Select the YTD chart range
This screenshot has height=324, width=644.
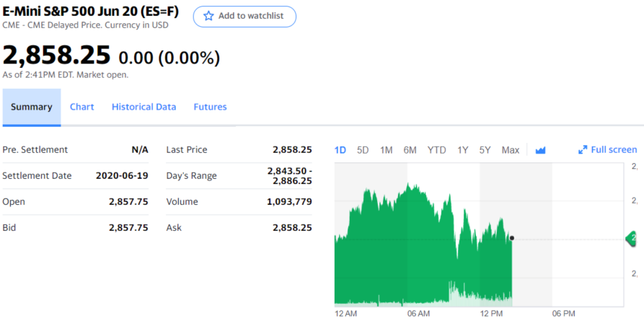(x=436, y=150)
